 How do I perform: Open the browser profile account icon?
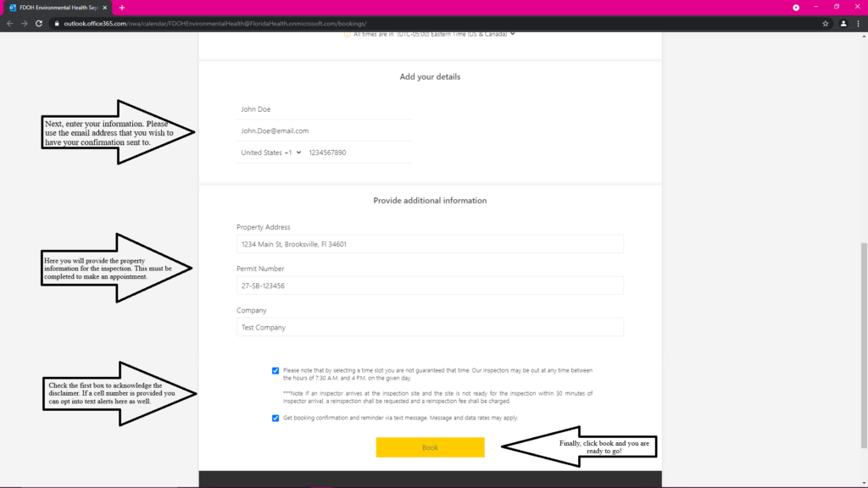pyautogui.click(x=842, y=24)
